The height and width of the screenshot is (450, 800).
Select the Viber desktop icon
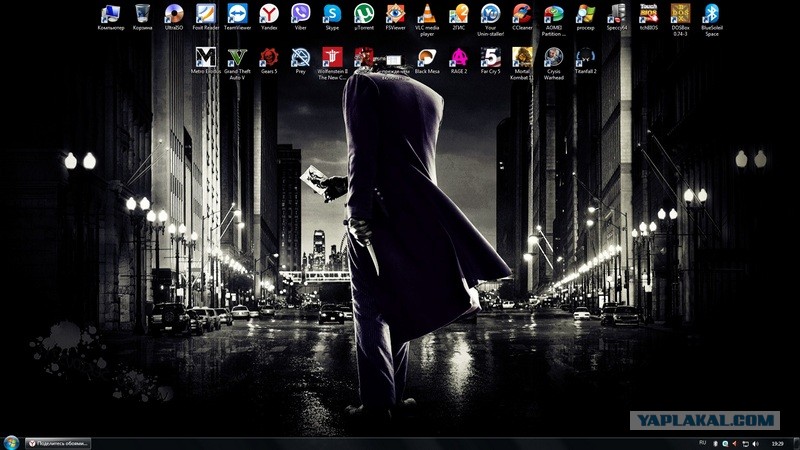301,17
